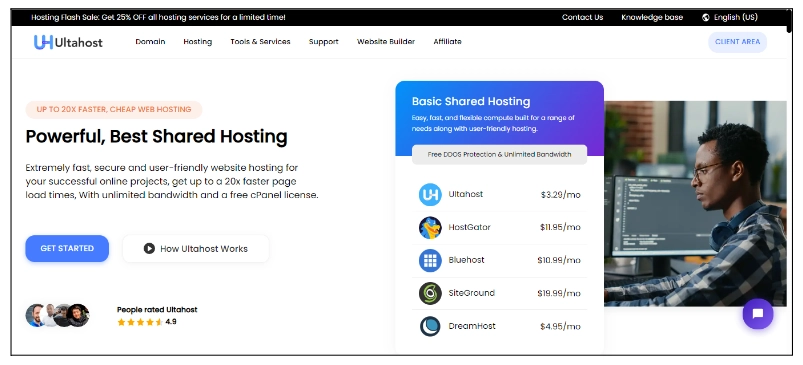Click the $3.29/mo price

(x=560, y=195)
